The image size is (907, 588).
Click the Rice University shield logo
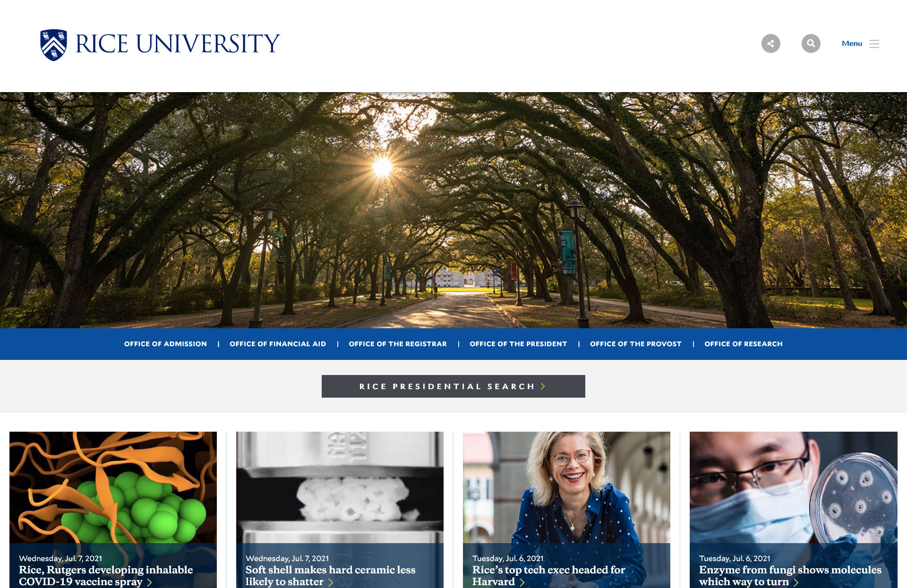point(53,45)
